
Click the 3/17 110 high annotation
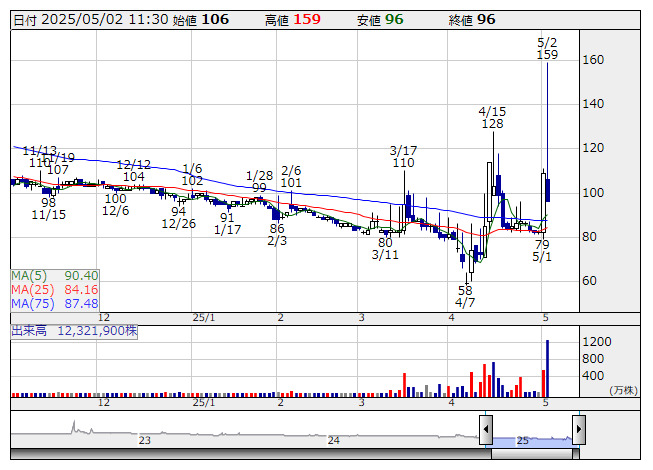(x=403, y=156)
